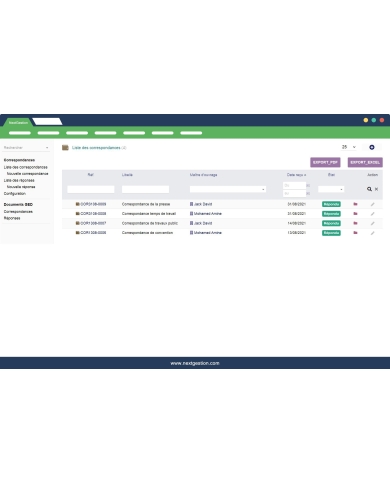Open Réponses under Documents GED
The height and width of the screenshot is (484, 390).
12,218
